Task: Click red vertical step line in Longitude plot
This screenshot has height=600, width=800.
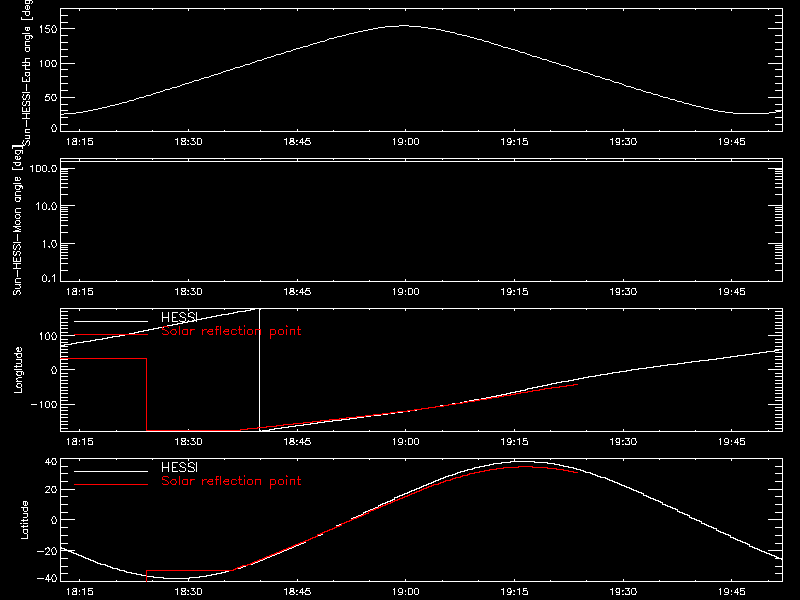Action: pyautogui.click(x=146, y=394)
